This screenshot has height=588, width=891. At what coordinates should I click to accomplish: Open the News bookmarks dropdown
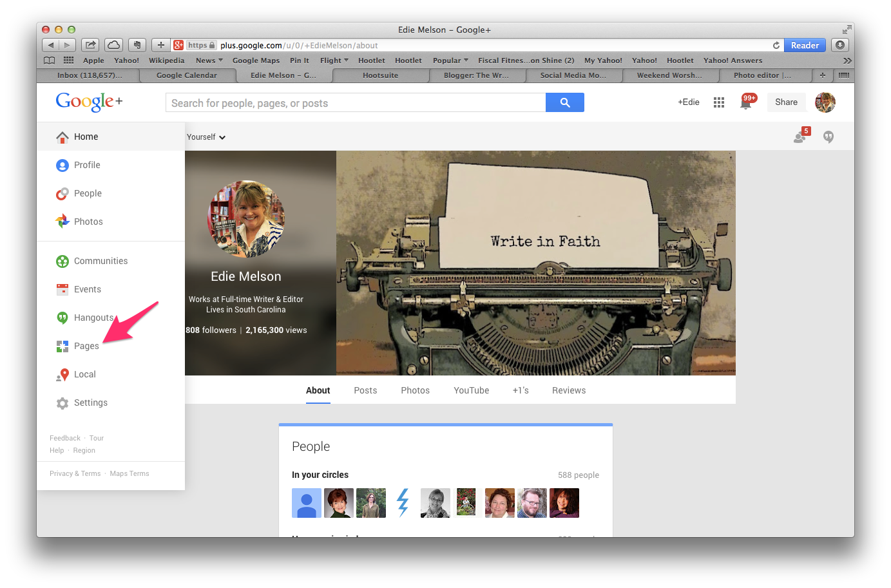coord(209,61)
